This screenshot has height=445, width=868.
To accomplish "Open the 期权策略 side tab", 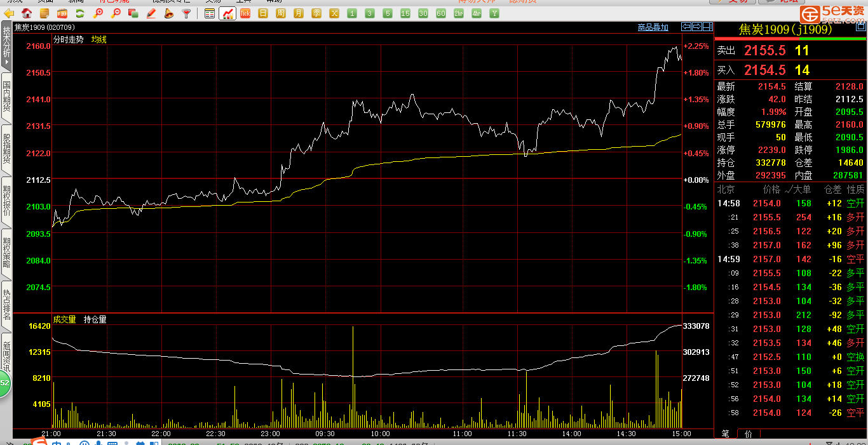I will pos(6,253).
